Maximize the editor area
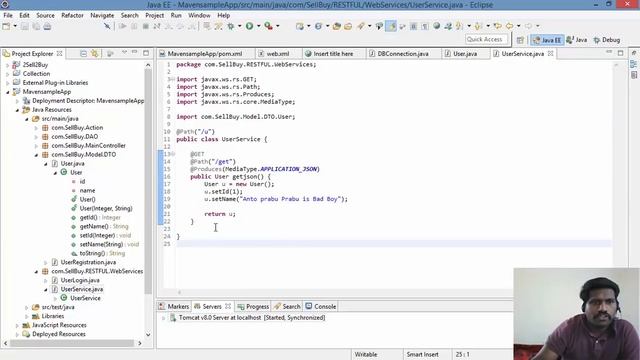 tap(620, 53)
